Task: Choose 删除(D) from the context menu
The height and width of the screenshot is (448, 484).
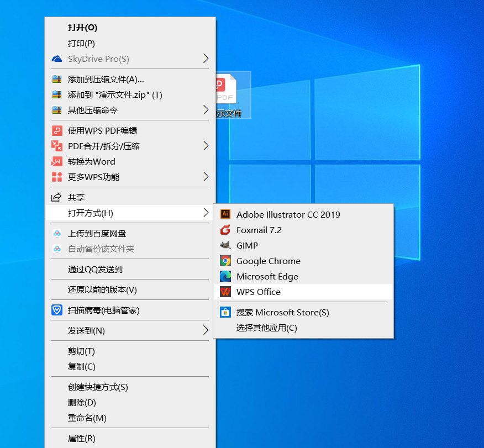Action: click(130, 402)
